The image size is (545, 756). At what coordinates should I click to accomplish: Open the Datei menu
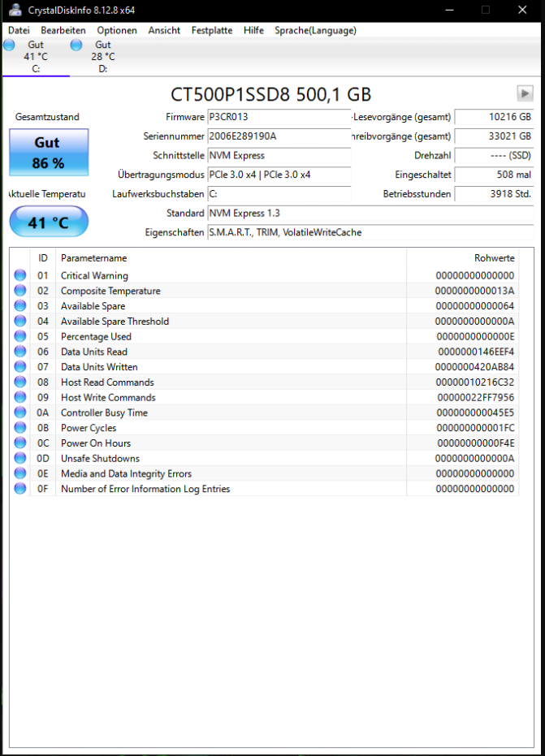19,30
